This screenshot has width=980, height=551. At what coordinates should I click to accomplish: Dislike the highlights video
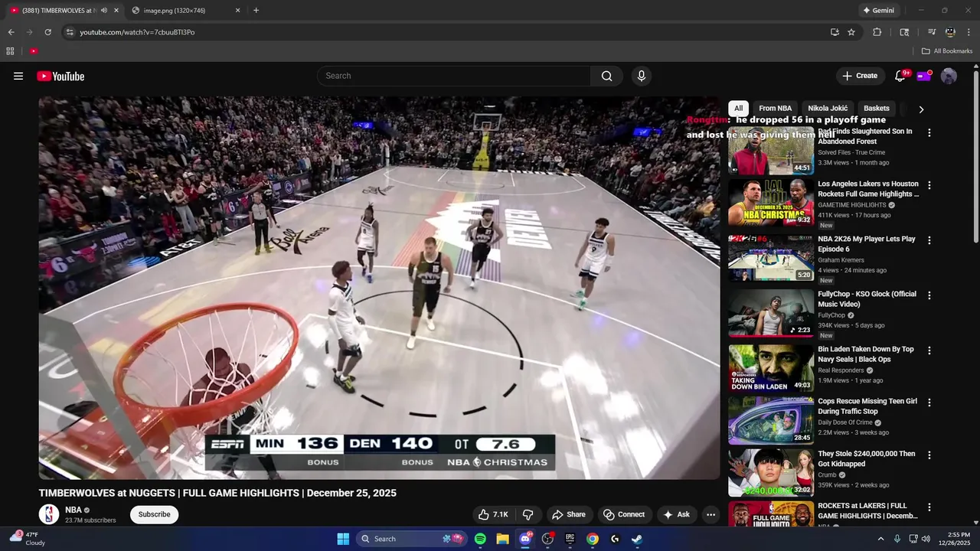tap(528, 514)
